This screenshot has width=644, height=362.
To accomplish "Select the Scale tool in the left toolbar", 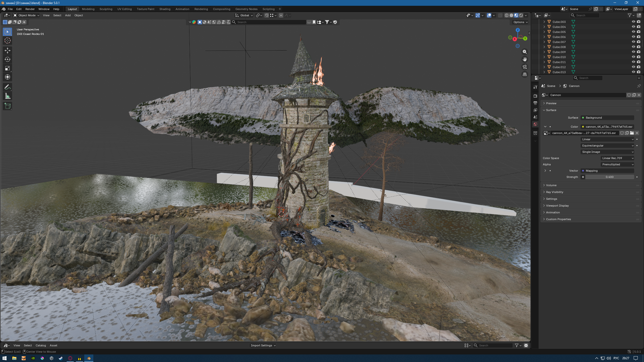I will click(8, 68).
